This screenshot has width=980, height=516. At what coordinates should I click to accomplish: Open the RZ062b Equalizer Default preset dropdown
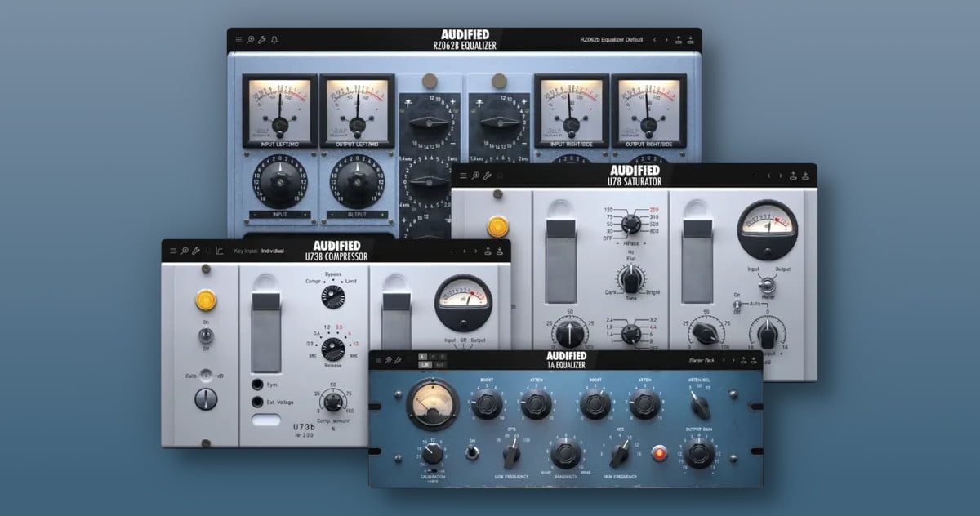pos(611,39)
